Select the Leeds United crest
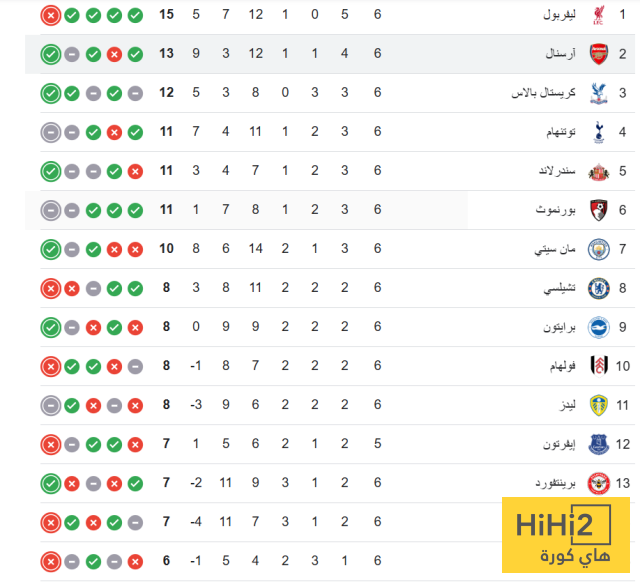Image resolution: width=640 pixels, height=584 pixels. (599, 405)
